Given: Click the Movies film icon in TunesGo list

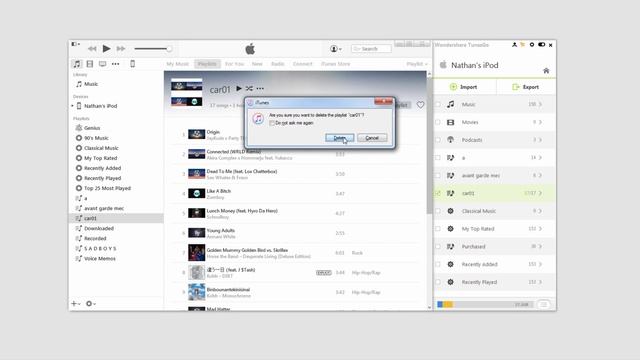Looking at the screenshot, I should [451, 122].
